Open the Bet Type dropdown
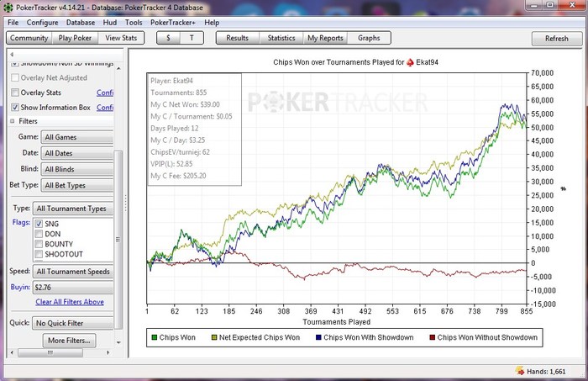This screenshot has width=588, height=381. 77,185
